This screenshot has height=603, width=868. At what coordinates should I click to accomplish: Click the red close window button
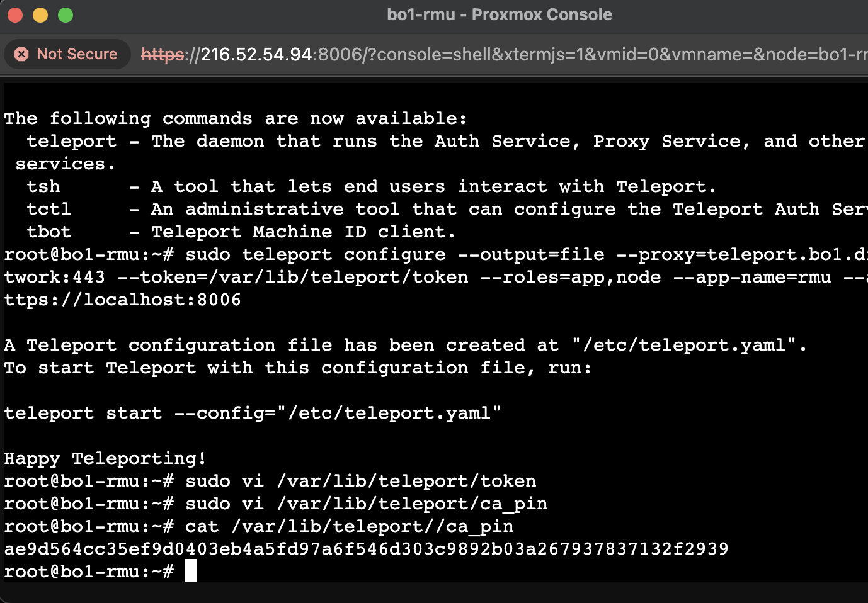[15, 14]
